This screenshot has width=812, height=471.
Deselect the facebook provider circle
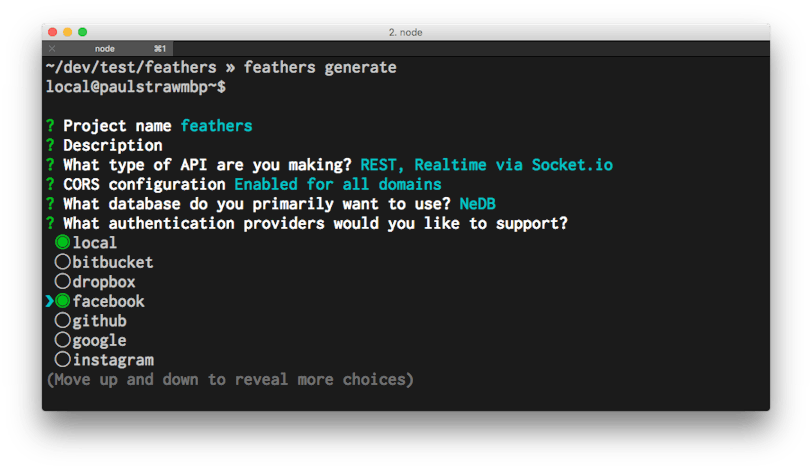[63, 301]
